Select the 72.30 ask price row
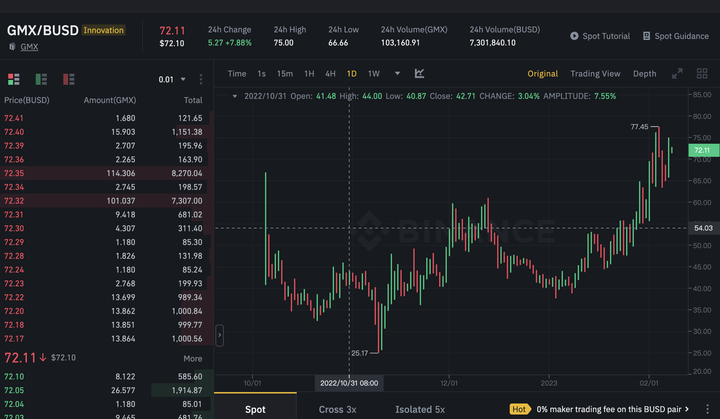The width and height of the screenshot is (720, 419). pos(107,228)
